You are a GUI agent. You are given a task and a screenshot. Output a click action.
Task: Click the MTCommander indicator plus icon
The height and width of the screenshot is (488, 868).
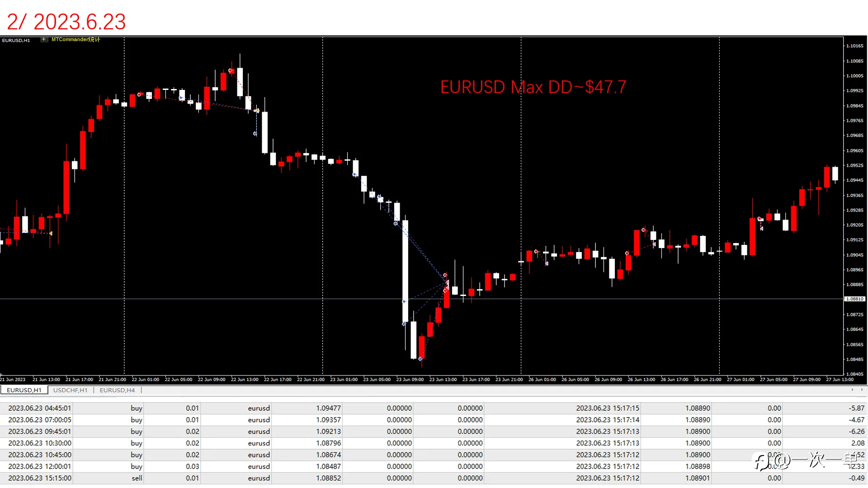(44, 39)
